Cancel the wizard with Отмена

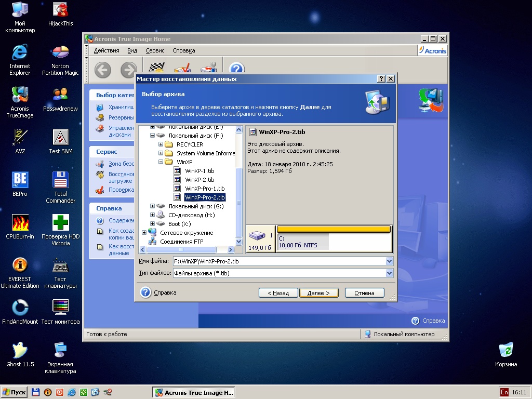coord(364,293)
